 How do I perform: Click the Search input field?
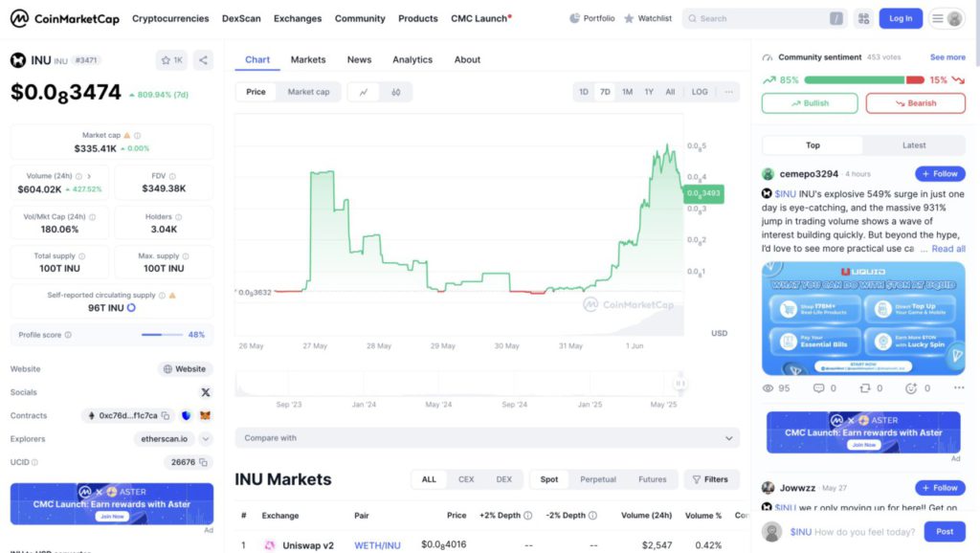click(x=764, y=19)
